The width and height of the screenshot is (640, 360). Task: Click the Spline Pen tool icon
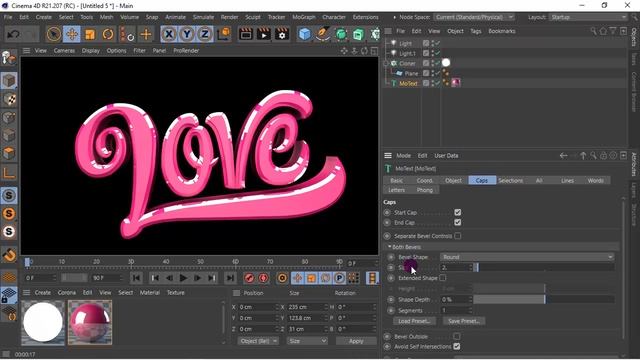point(322,34)
